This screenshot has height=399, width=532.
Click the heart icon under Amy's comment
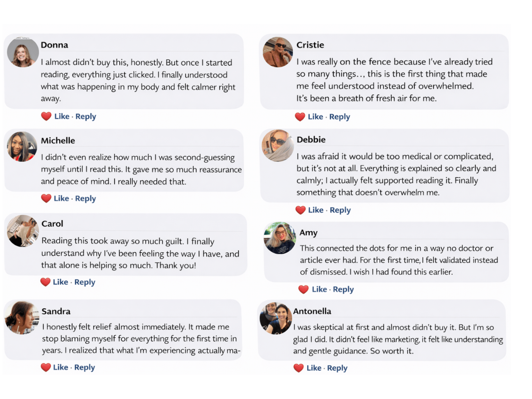[x=303, y=289]
